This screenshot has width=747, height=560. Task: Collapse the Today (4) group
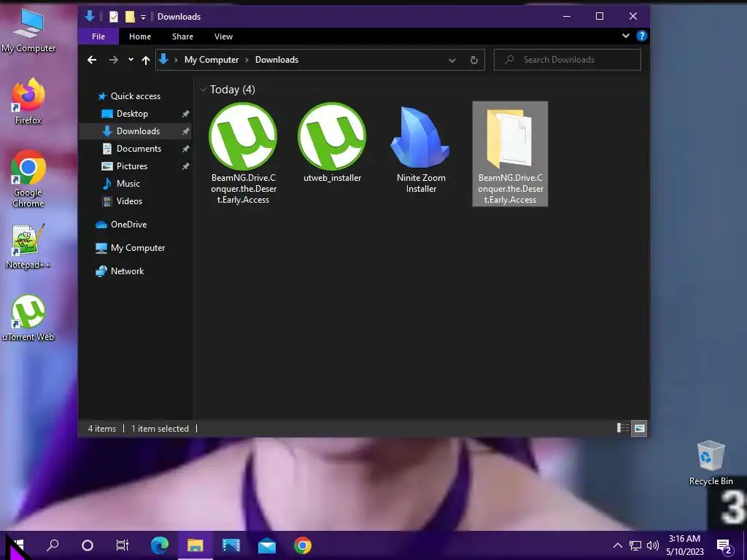point(203,90)
